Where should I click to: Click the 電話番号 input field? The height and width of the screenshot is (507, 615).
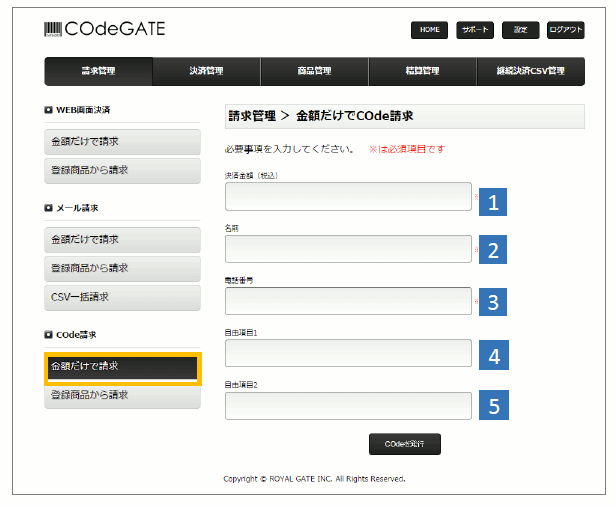click(347, 301)
